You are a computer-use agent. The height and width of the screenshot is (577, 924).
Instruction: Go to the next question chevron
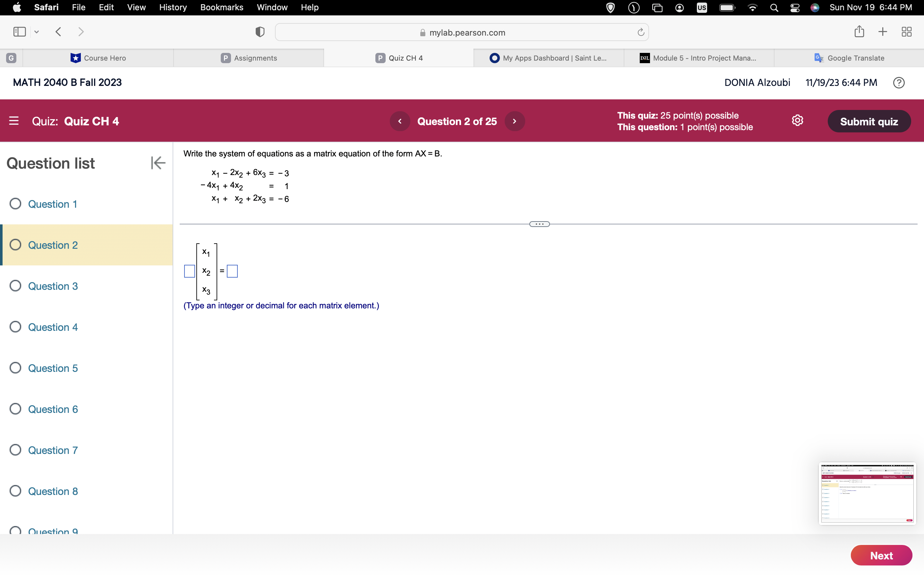click(x=514, y=121)
